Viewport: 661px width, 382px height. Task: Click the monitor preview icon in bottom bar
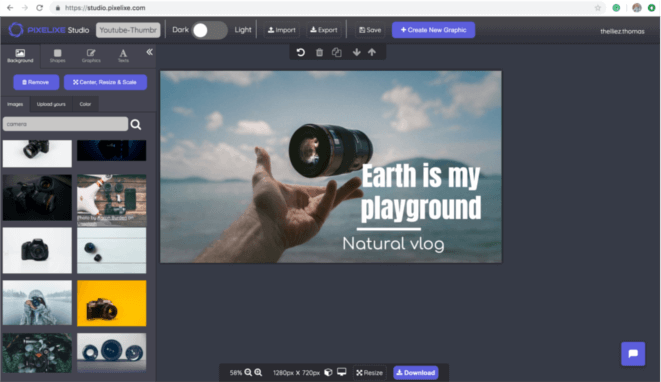coord(342,372)
